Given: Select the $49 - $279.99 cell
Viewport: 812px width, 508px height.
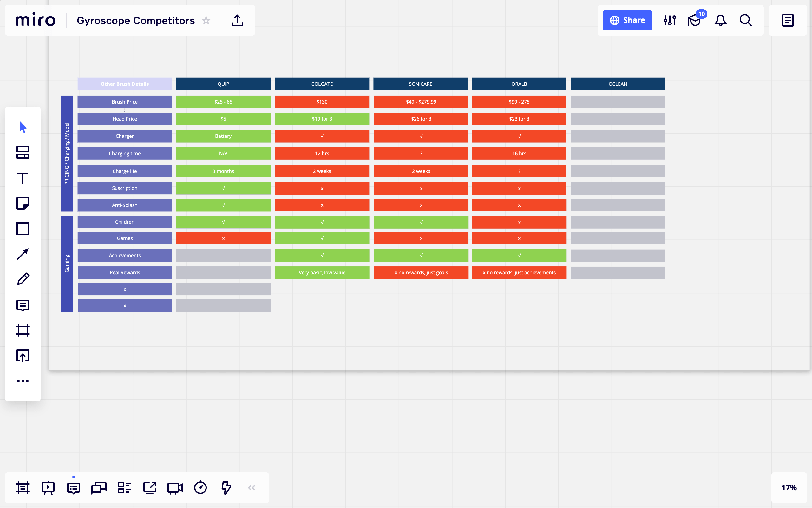Looking at the screenshot, I should (421, 102).
